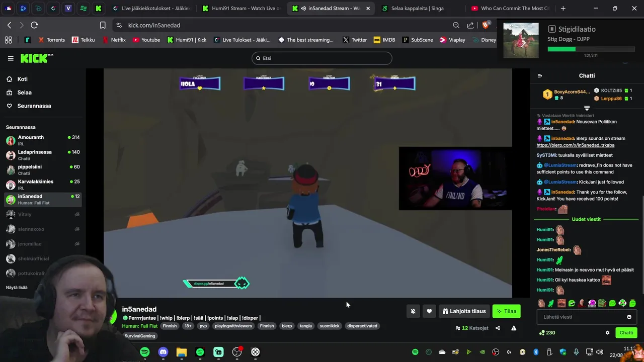
Task: Open pippelsiini channel in followed list
Action: [43, 169]
